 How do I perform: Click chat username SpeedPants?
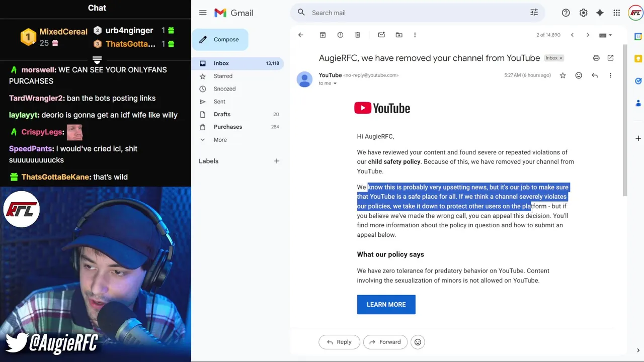click(31, 149)
